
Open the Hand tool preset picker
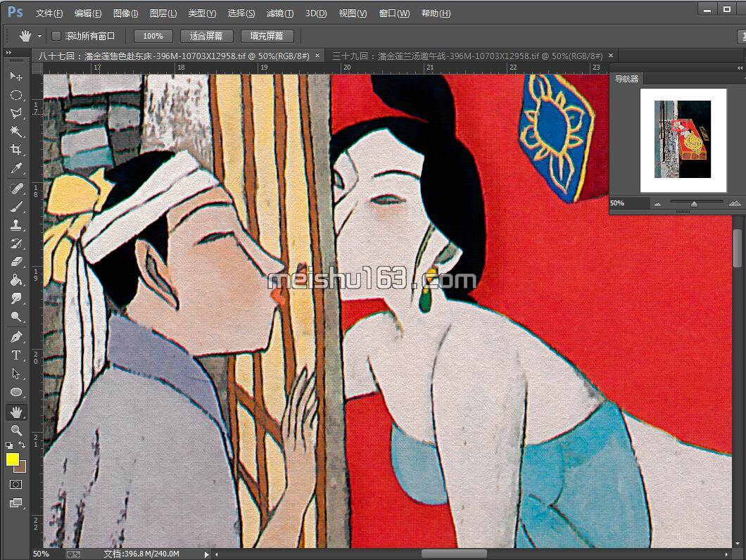pyautogui.click(x=39, y=36)
